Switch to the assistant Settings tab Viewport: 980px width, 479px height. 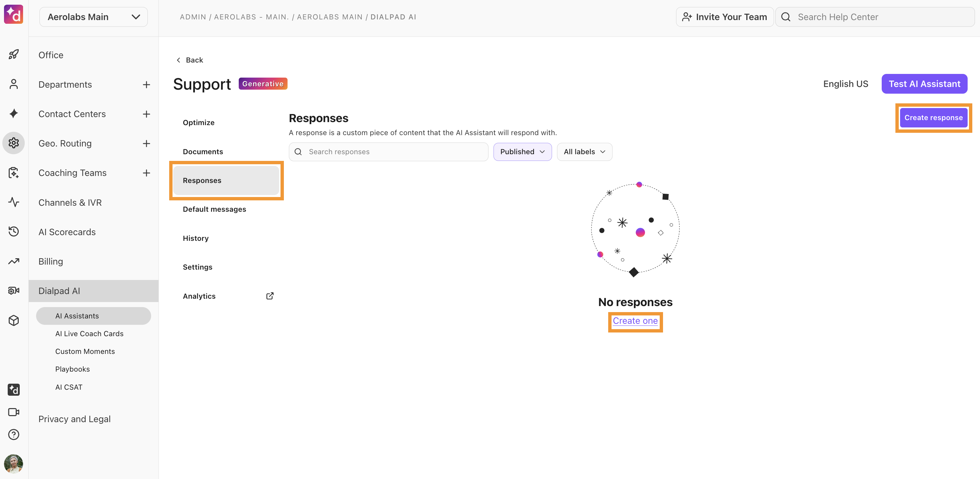pyautogui.click(x=226, y=267)
